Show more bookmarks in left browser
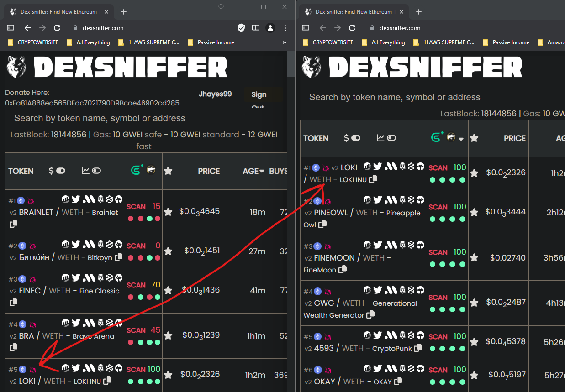This screenshot has height=392, width=565. 285,42
